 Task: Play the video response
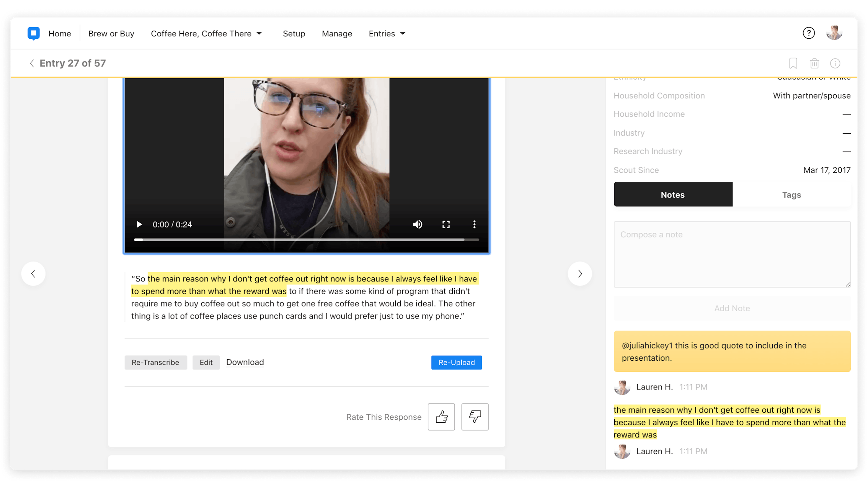[x=139, y=224]
